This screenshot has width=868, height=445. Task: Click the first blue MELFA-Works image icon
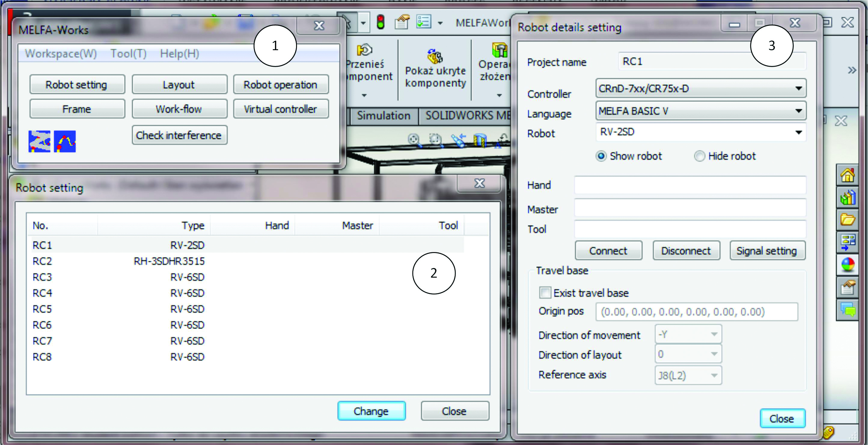[x=39, y=142]
